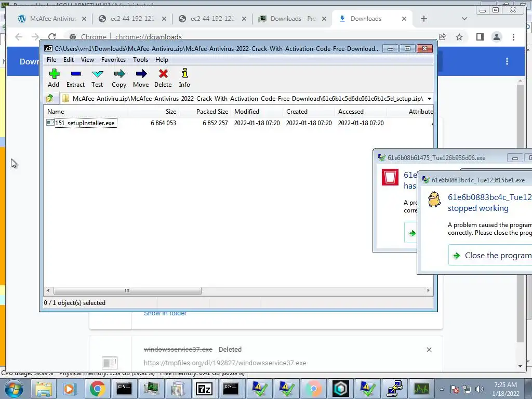Click the left arrow of 7-Zip horizontal scrollbar
This screenshot has height=399, width=532.
(48, 291)
